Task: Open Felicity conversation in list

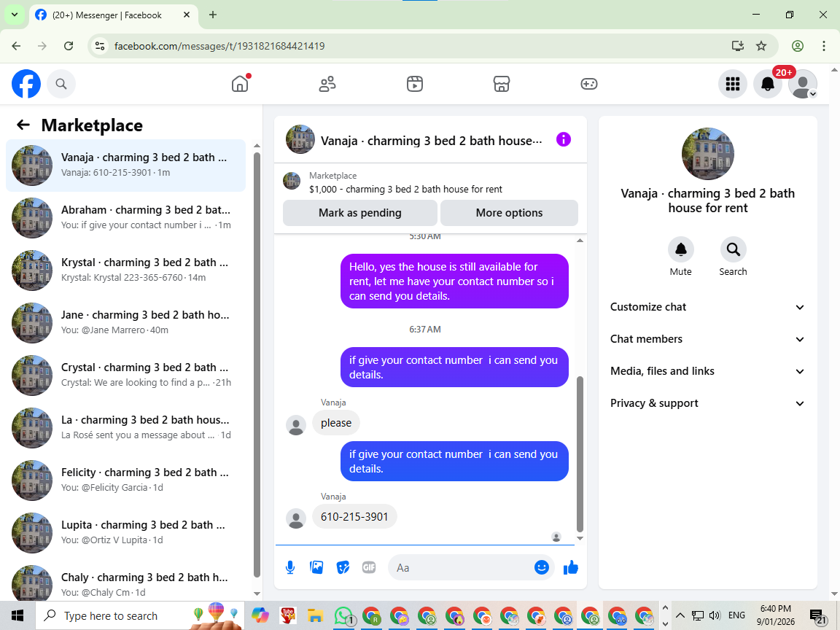Action: pyautogui.click(x=126, y=480)
